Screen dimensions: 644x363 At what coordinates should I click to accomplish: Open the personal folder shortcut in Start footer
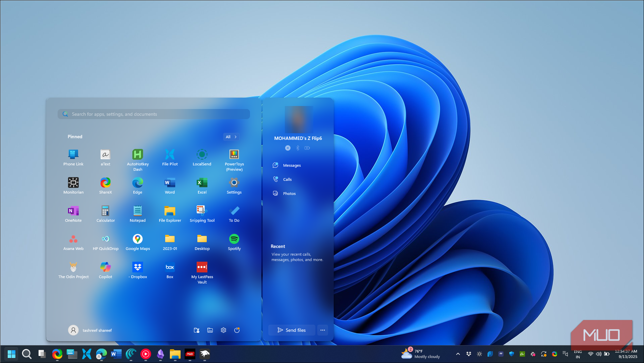point(197,330)
